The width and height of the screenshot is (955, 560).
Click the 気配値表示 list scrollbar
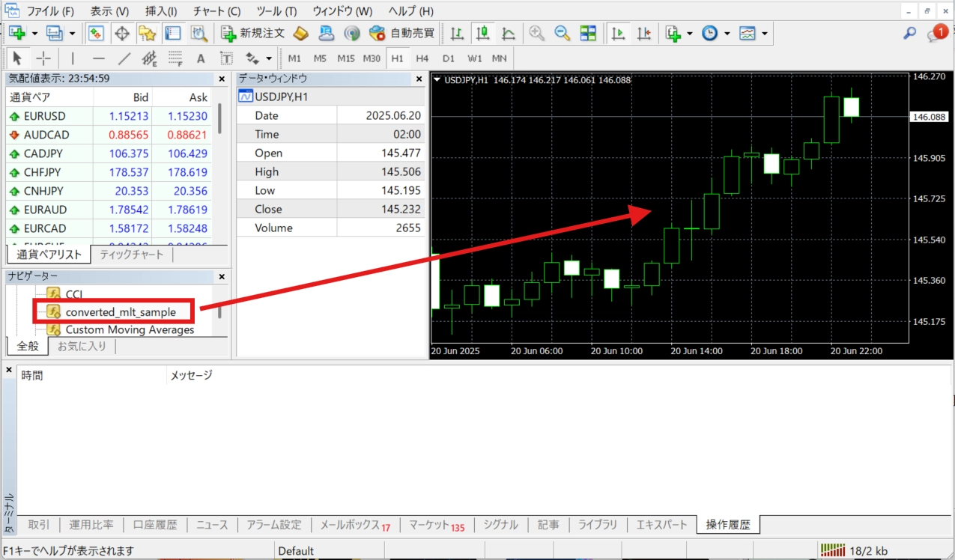coord(219,118)
